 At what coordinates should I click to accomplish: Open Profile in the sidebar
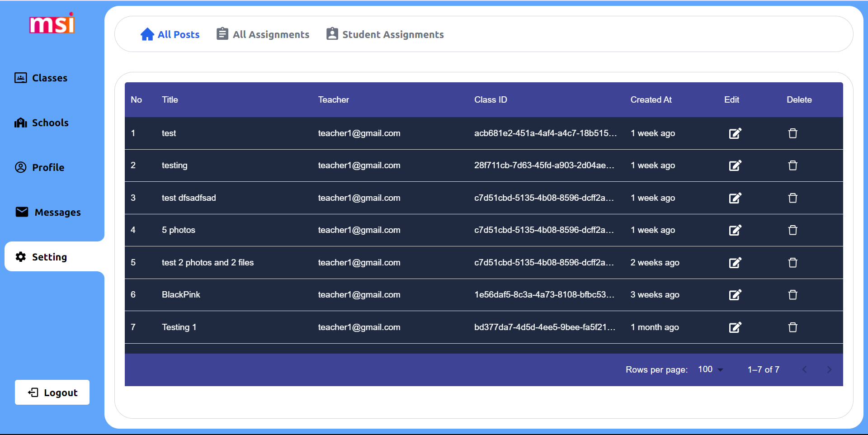(x=40, y=167)
